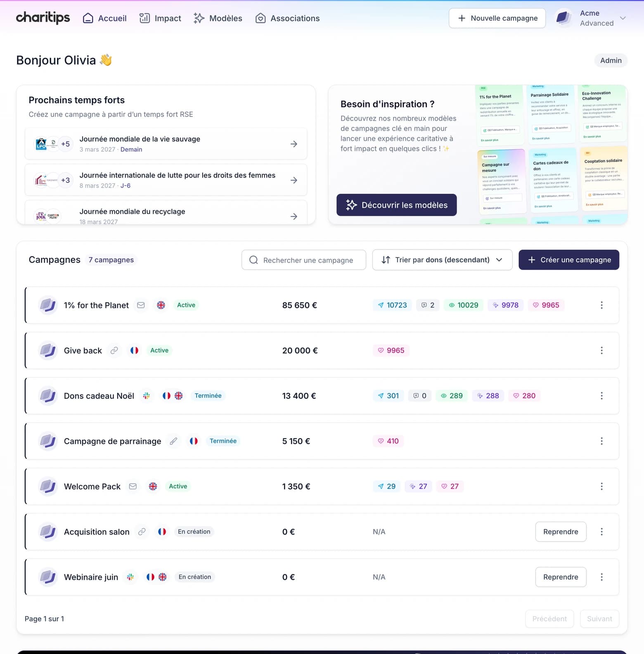Screen dimensions: 644x654
Task: Click the Suivant pagination button
Action: pyautogui.click(x=599, y=619)
